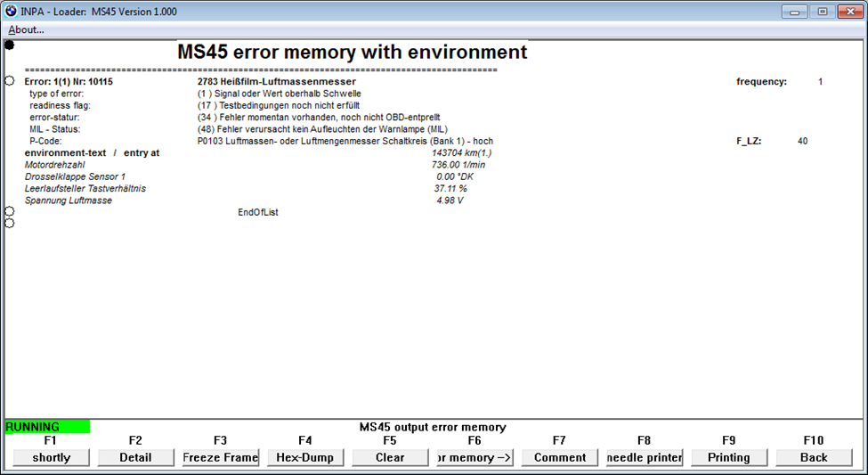The image size is (868, 475).
Task: Open the F4 Hex-Dump view
Action: [x=305, y=457]
